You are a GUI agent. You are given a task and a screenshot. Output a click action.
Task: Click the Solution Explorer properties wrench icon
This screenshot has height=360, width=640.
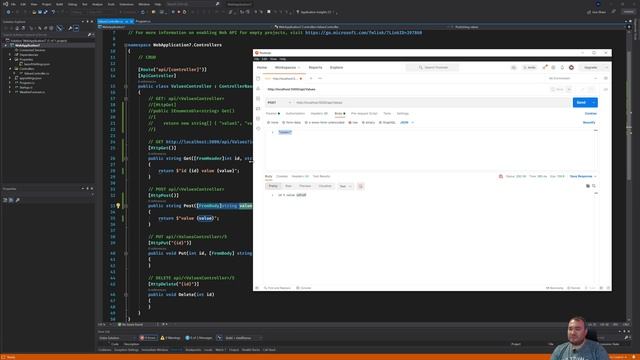click(70, 28)
